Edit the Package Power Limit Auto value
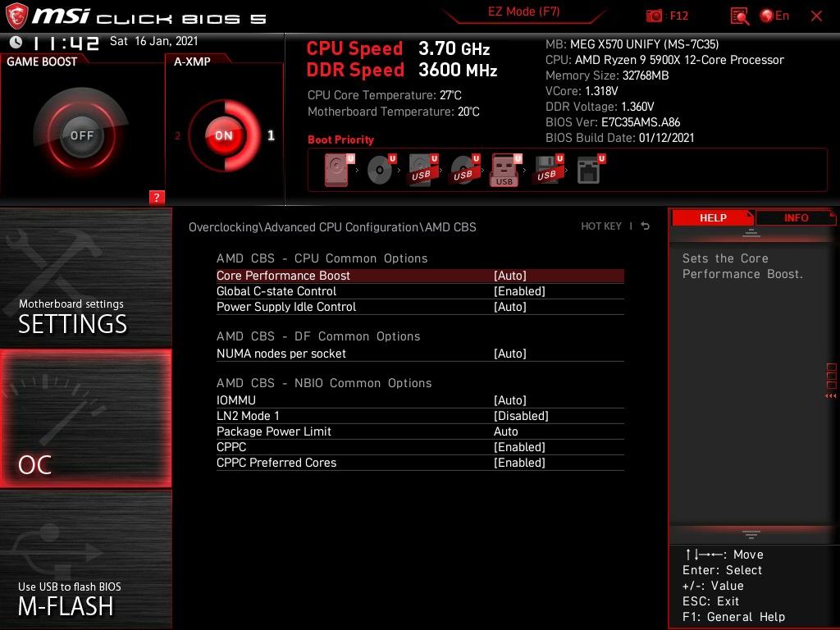 point(505,431)
